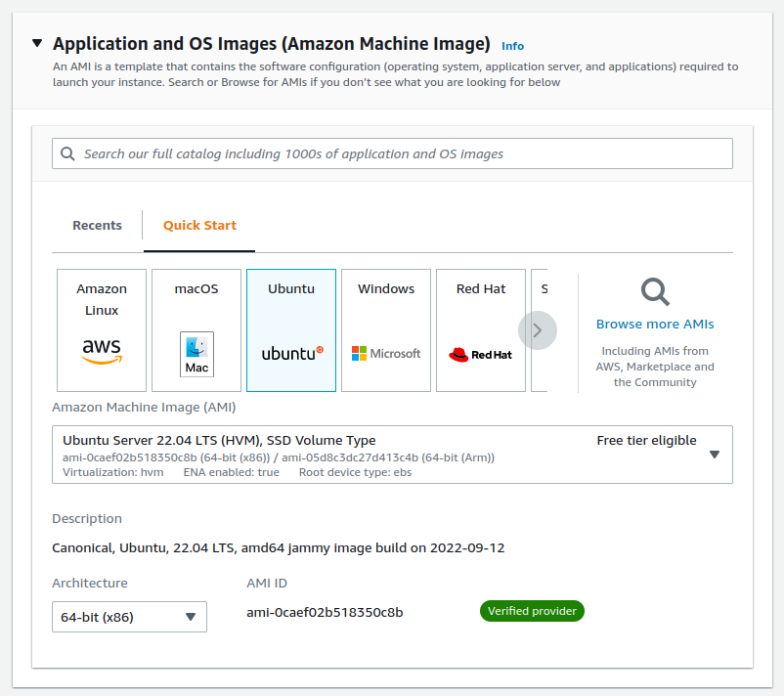Open the 64-bit (x86) Architecture dropdown
The image size is (784, 696).
129,617
